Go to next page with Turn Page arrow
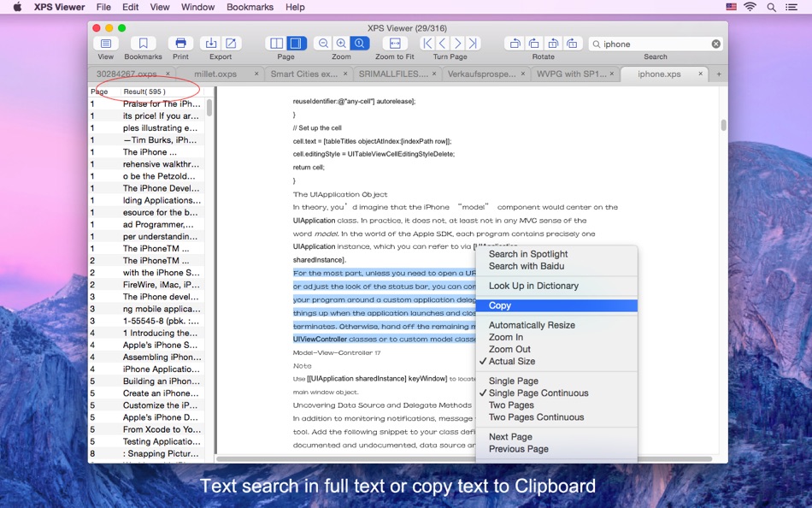 (457, 44)
